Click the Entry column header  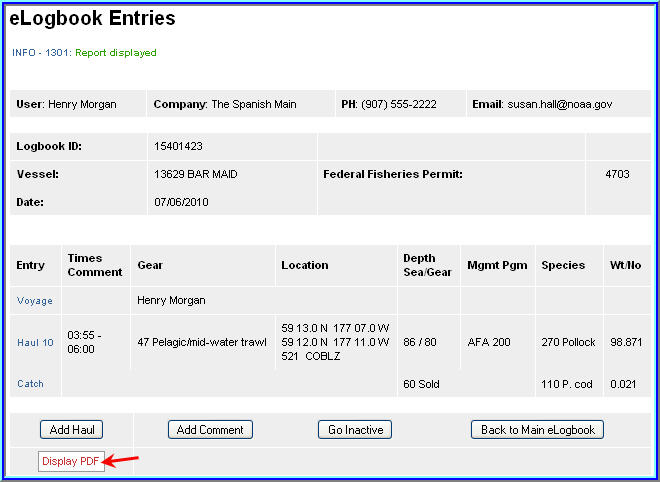point(30,265)
